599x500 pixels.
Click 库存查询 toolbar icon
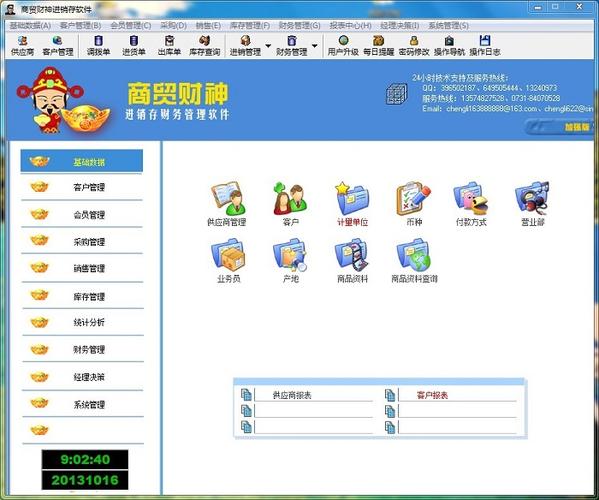pos(204,46)
